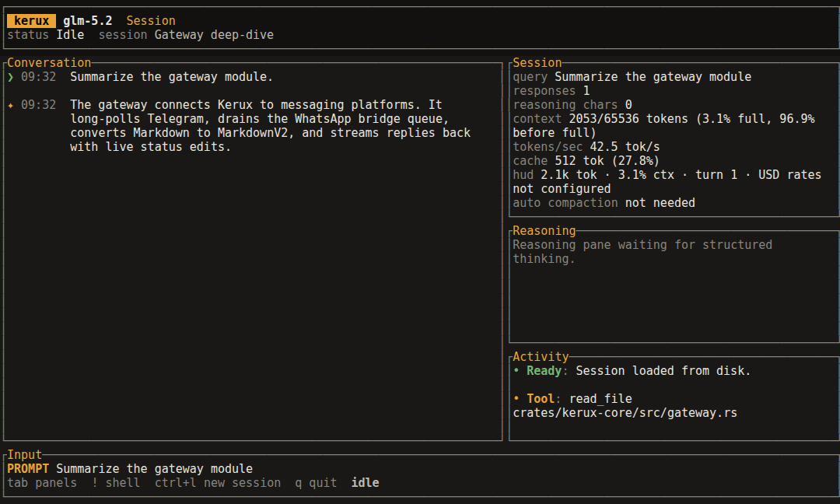This screenshot has width=840, height=504.
Task: Click the 'responses 1' row
Action: click(x=551, y=90)
